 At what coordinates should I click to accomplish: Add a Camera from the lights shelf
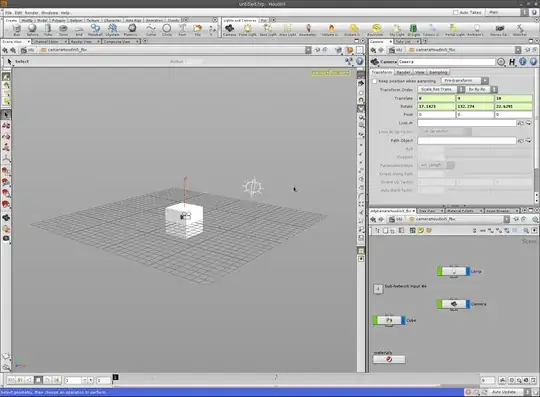[x=229, y=30]
